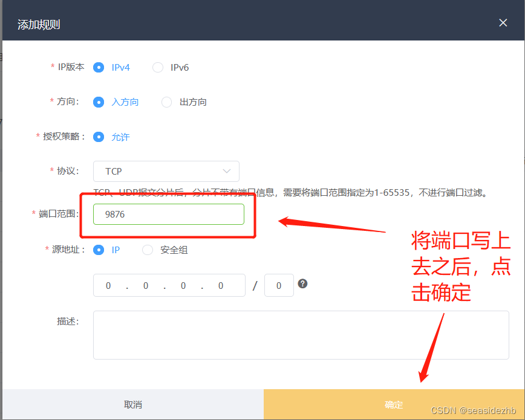
Task: Close the 添加规则 dialog
Action: tap(503, 22)
